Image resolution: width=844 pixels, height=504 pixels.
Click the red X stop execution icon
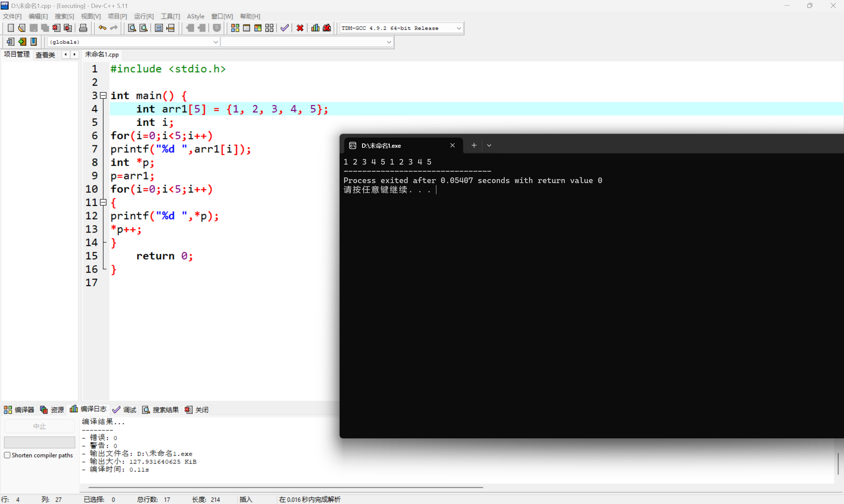[x=300, y=28]
